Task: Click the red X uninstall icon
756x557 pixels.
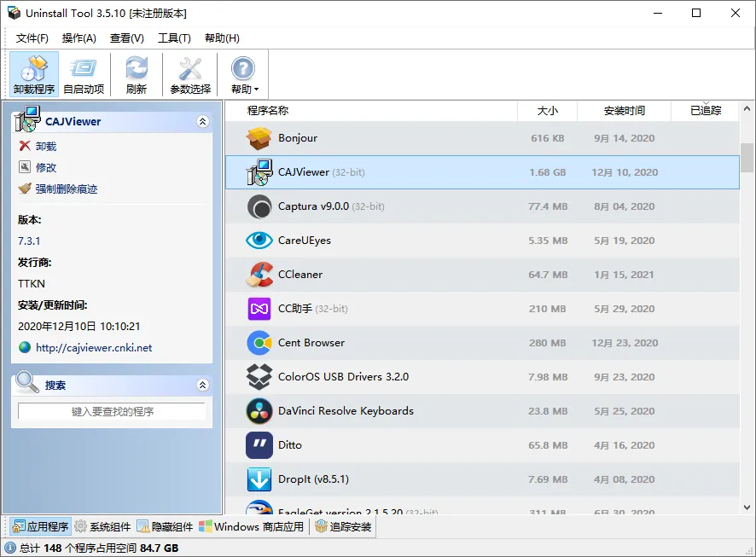Action: tap(25, 146)
